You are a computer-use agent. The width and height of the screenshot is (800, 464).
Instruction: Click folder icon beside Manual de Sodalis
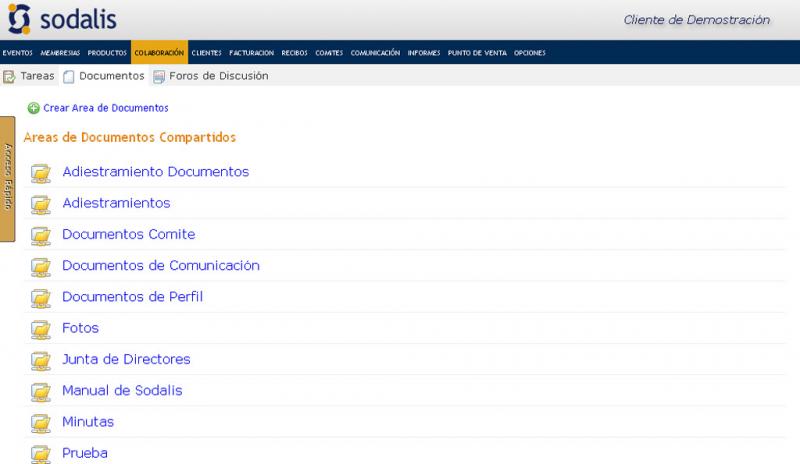pos(41,392)
